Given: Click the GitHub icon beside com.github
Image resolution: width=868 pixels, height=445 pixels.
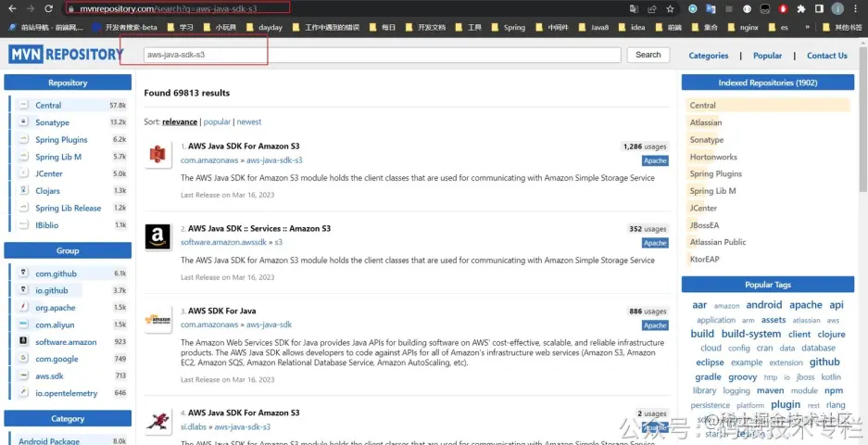Looking at the screenshot, I should pos(24,273).
